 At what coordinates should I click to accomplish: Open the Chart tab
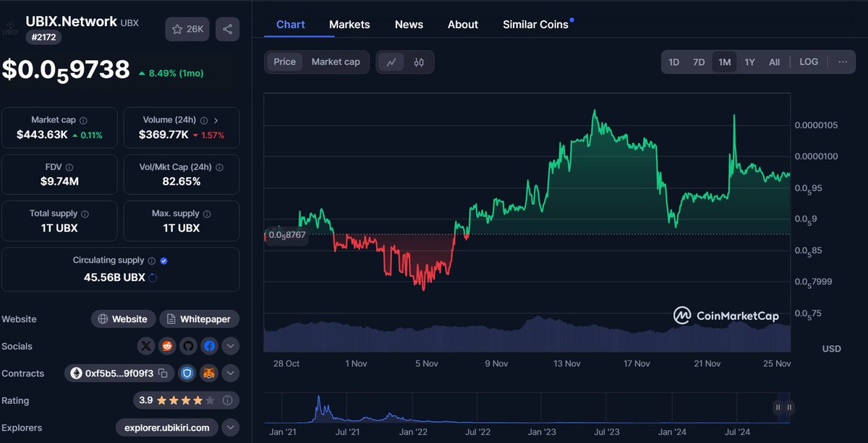pos(291,25)
